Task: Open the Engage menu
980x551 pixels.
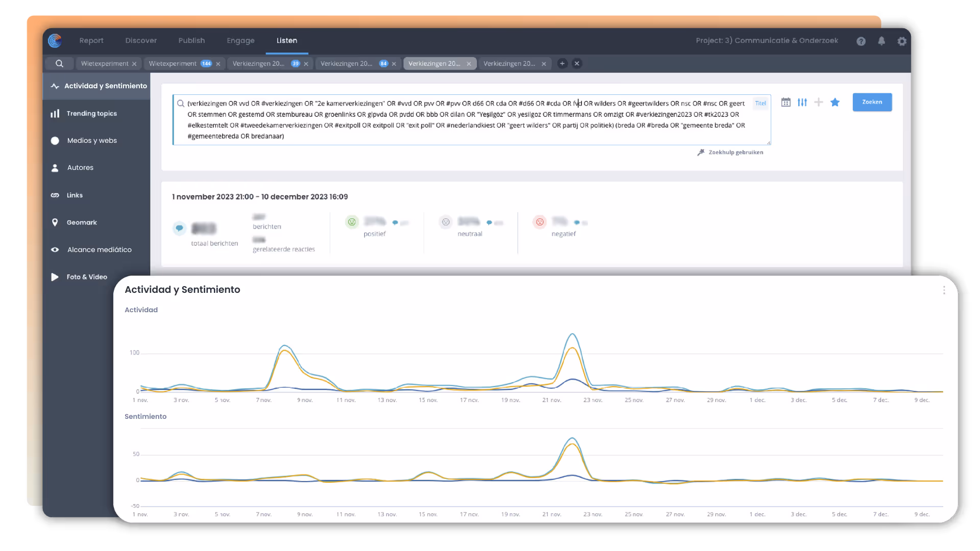Action: click(240, 40)
